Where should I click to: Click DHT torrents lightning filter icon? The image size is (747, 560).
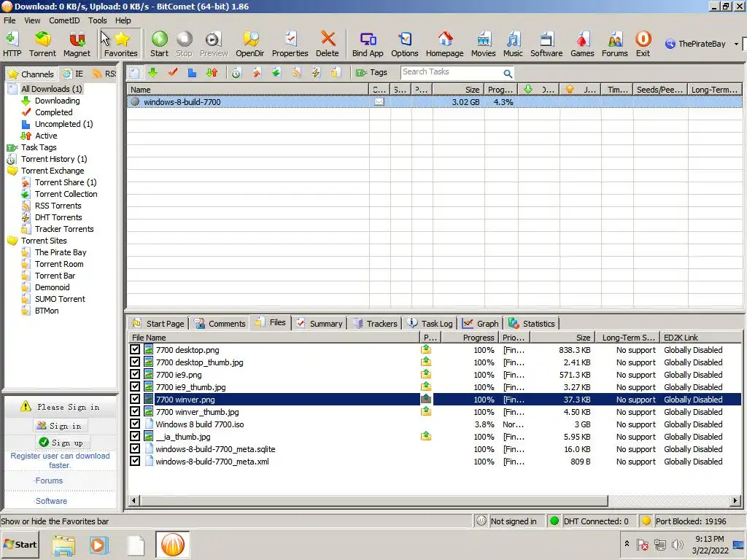(x=316, y=72)
